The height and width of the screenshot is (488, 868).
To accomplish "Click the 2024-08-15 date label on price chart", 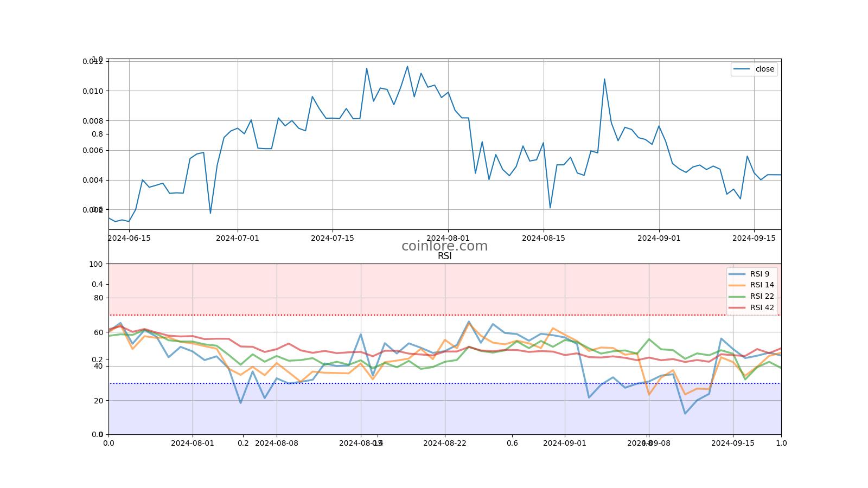I will click(543, 238).
